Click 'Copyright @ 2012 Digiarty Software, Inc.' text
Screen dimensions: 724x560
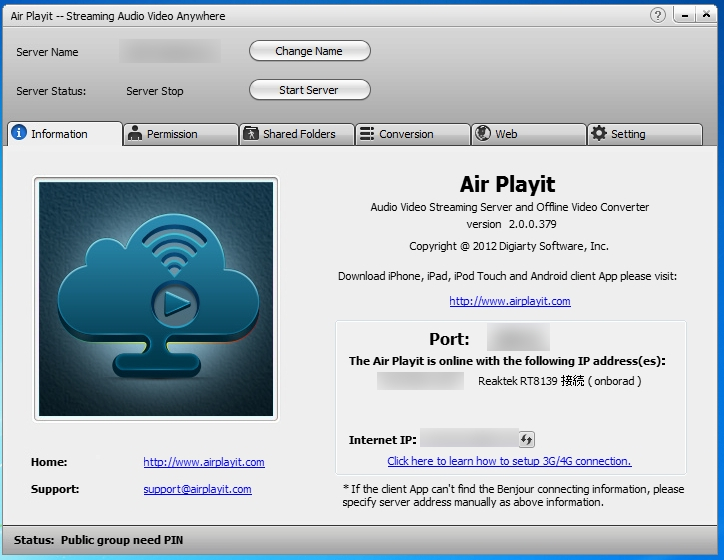click(x=509, y=246)
